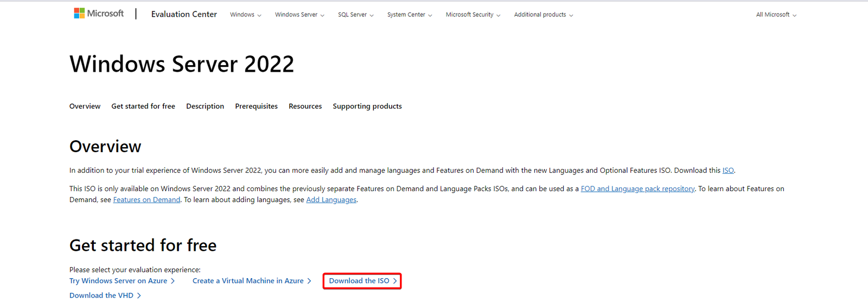The image size is (868, 308).
Task: Click the Download the VHD link
Action: pos(104,296)
